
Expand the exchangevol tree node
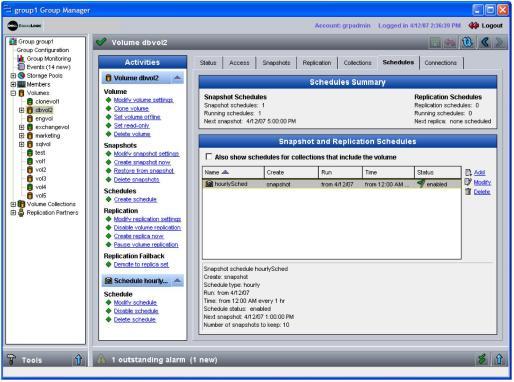point(22,127)
